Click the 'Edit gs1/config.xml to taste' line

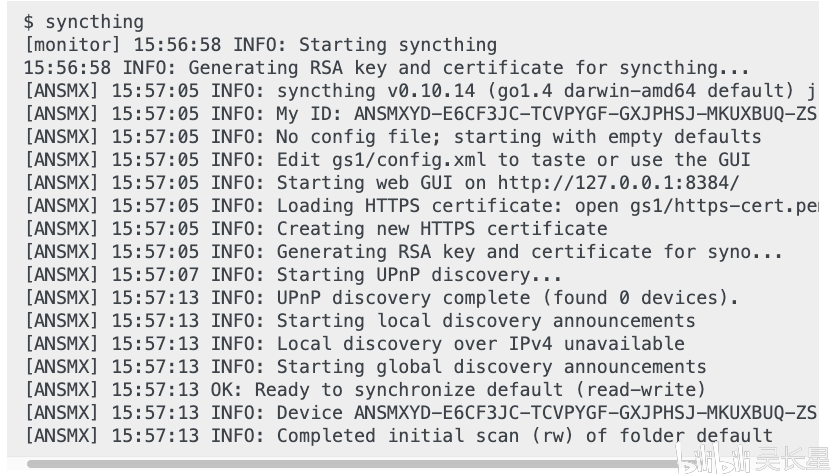tap(387, 160)
